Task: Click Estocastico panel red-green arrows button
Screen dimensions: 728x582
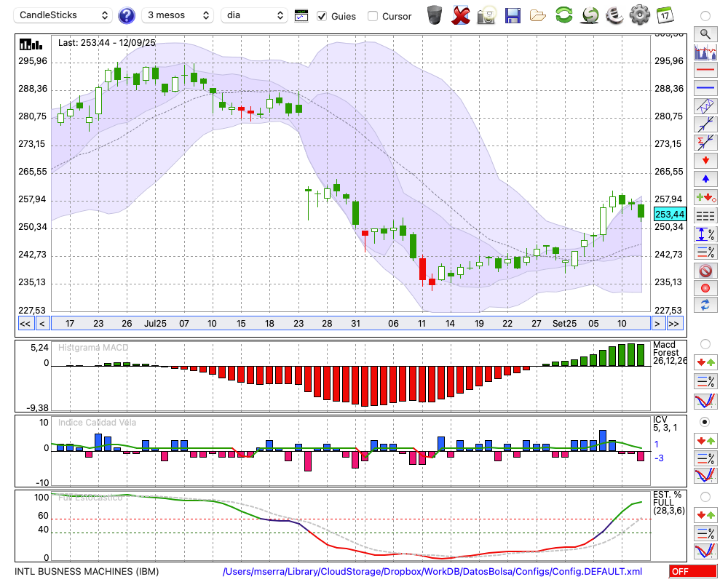Action: pos(705,514)
